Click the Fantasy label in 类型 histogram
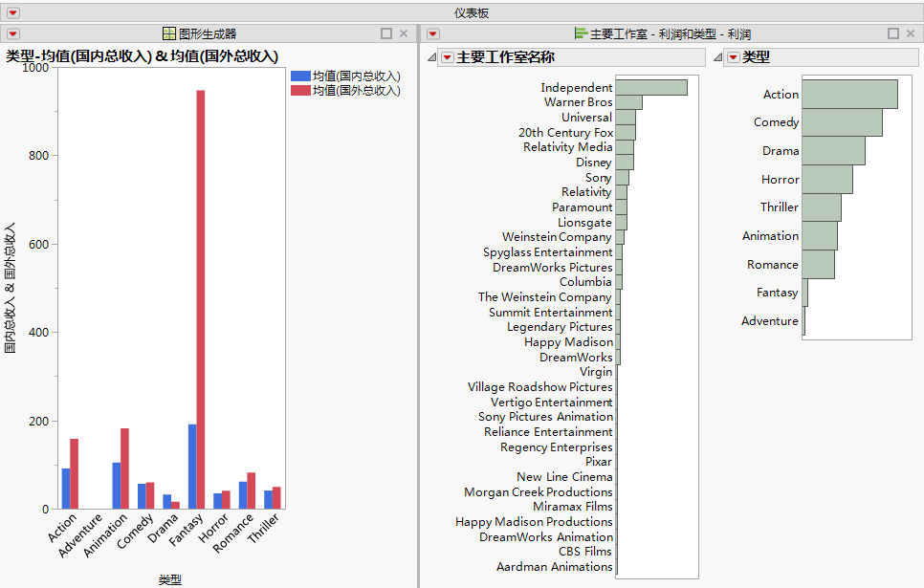The height and width of the screenshot is (588, 924). 778,293
